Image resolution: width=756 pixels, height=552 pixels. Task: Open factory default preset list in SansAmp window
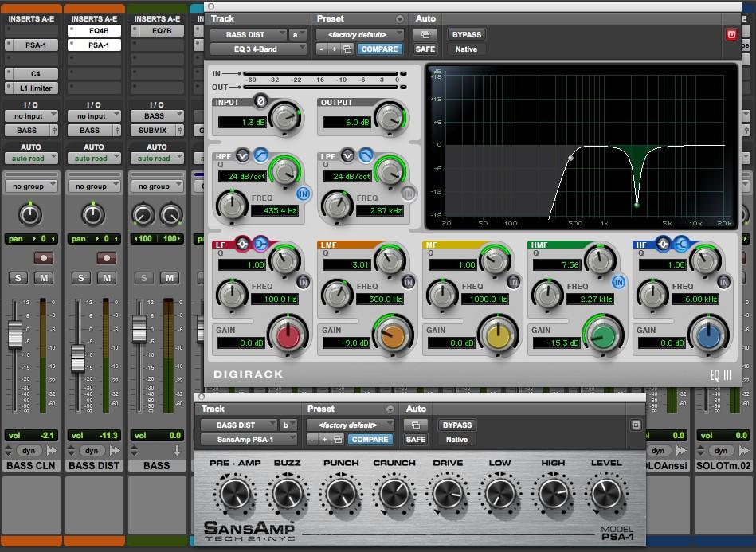(350, 425)
